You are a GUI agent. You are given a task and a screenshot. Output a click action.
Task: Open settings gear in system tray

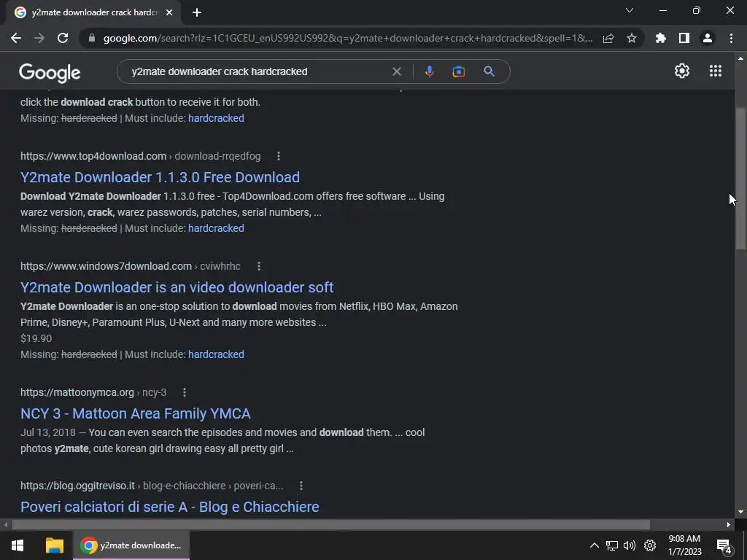pos(650,545)
